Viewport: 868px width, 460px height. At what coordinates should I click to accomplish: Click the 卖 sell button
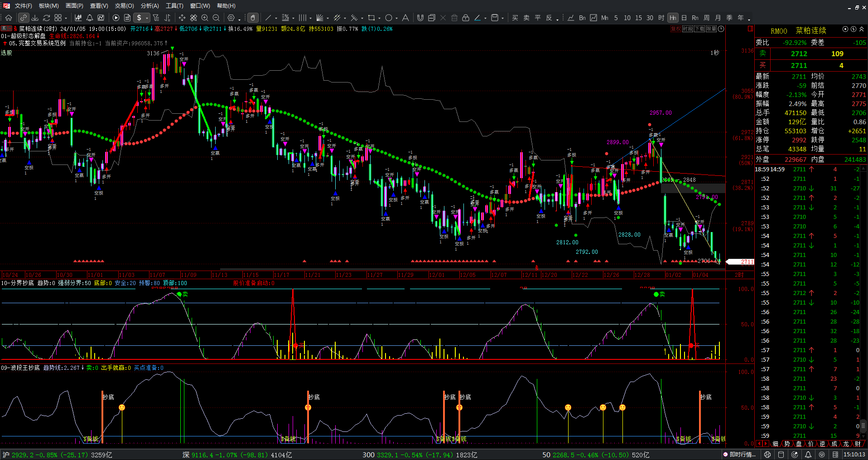[526, 18]
